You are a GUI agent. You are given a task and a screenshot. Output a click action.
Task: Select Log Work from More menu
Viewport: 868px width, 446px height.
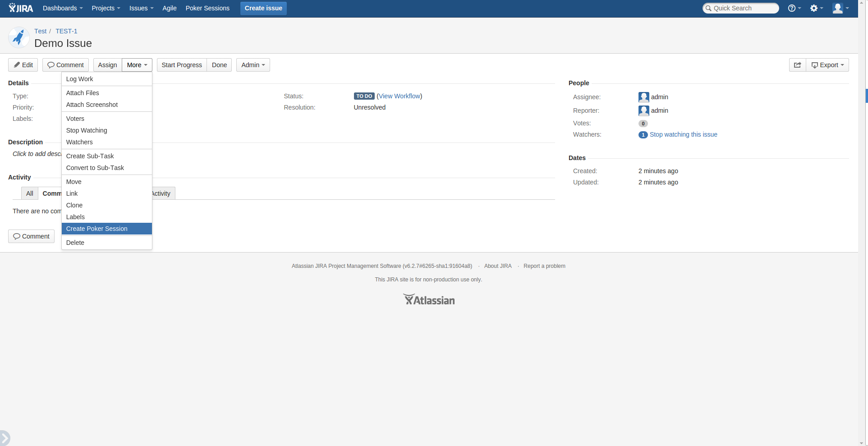coord(107,79)
